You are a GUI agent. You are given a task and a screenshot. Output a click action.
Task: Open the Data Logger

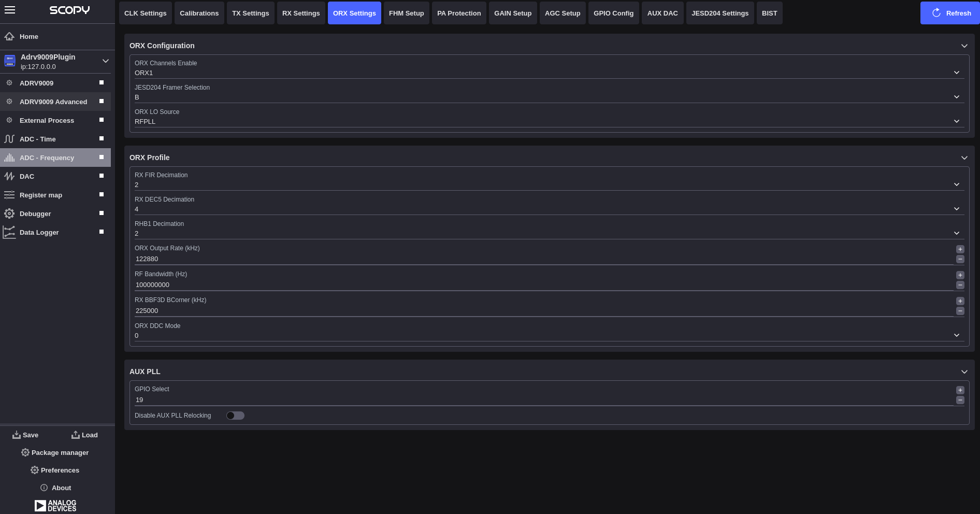(39, 232)
